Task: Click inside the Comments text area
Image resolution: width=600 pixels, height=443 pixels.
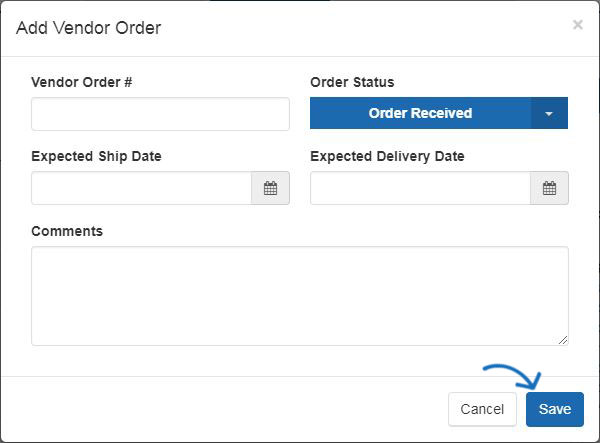Action: [300, 296]
